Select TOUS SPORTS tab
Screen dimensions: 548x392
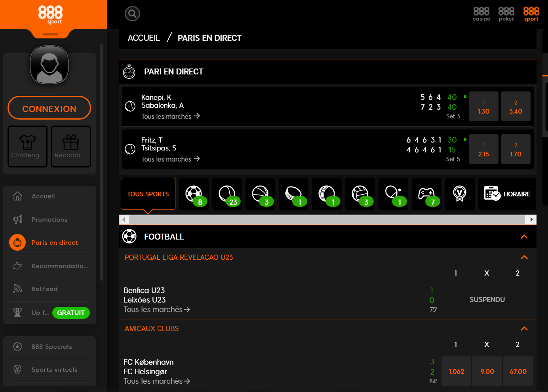(148, 194)
